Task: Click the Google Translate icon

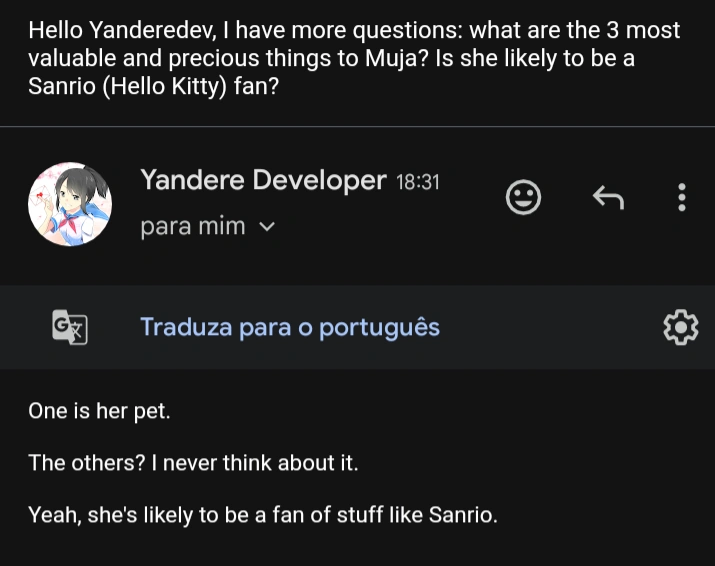Action: click(70, 326)
